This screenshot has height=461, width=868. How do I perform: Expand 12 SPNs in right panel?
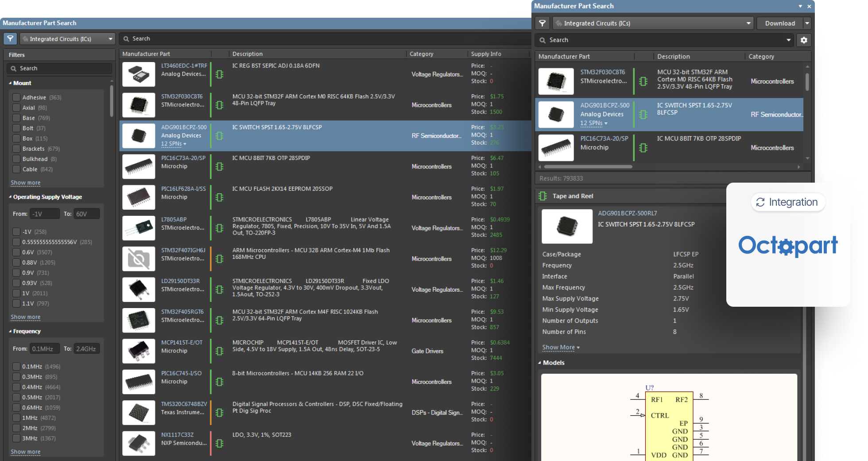coord(594,123)
